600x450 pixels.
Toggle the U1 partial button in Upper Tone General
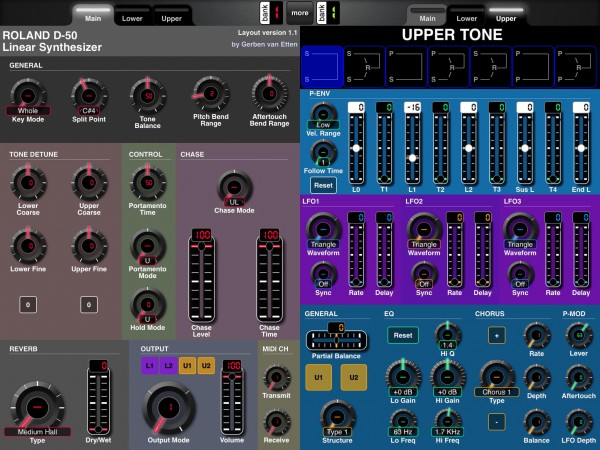point(318,377)
